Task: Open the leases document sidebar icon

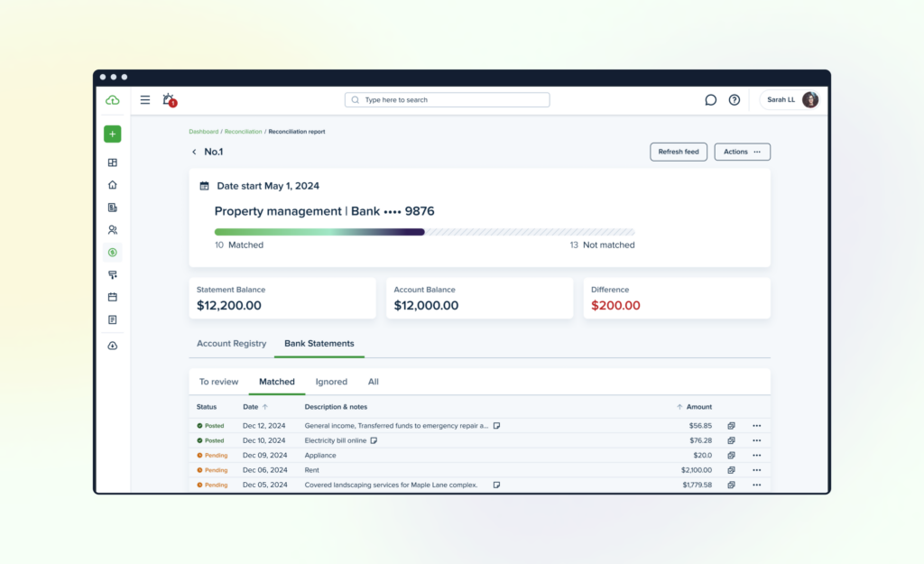Action: [113, 208]
